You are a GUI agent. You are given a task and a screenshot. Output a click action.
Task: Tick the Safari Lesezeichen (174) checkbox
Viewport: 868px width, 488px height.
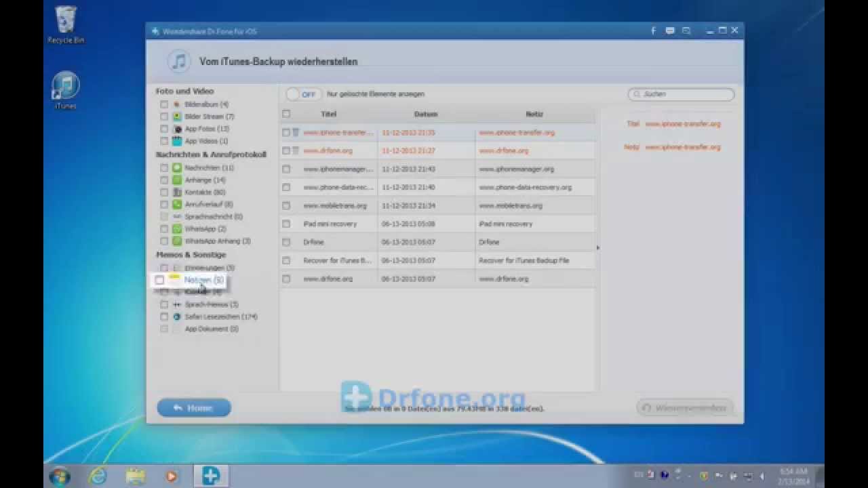164,317
